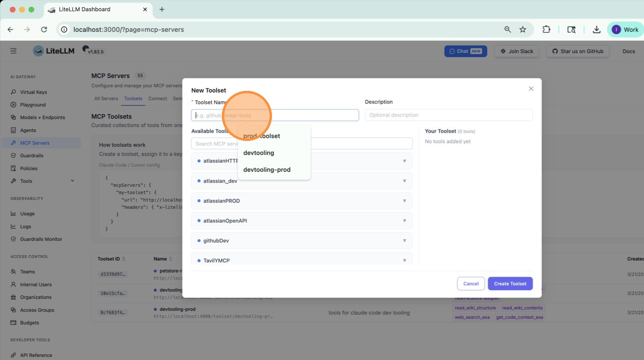Click the get_code_context_exa tool tag
644x360 pixels.
pos(520,317)
